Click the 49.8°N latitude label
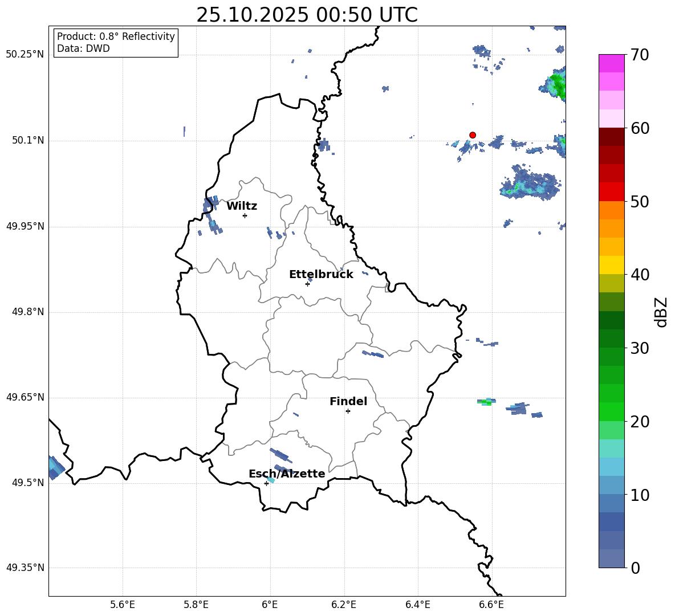The height and width of the screenshot is (616, 675). [x=28, y=312]
